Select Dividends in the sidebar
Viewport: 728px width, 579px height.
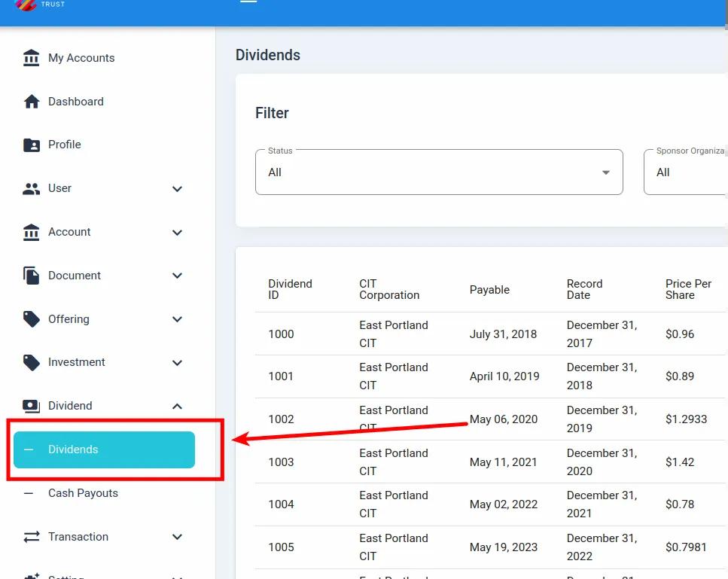coord(104,449)
